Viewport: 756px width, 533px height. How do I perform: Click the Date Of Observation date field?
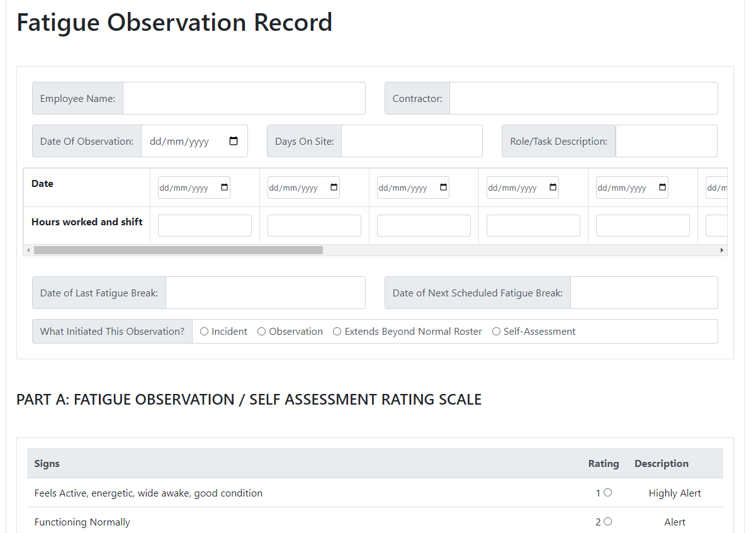coord(195,141)
